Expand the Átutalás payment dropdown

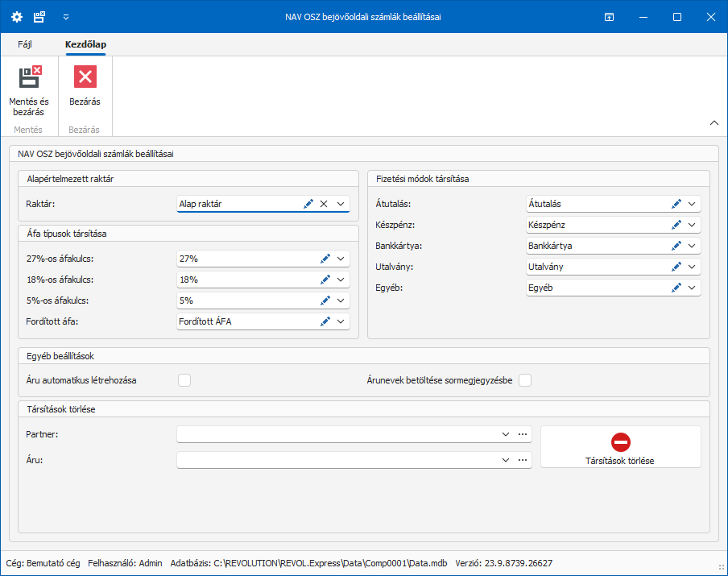[x=692, y=204]
